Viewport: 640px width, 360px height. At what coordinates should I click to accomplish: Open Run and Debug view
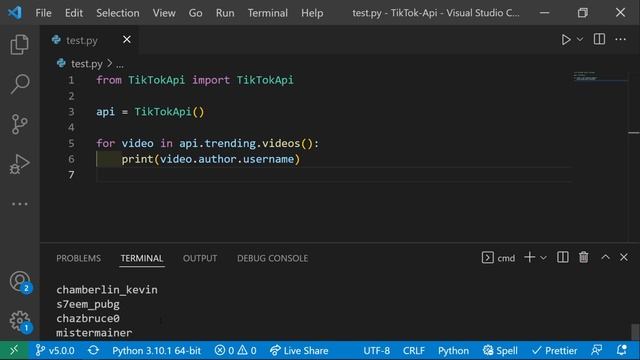coord(19,164)
